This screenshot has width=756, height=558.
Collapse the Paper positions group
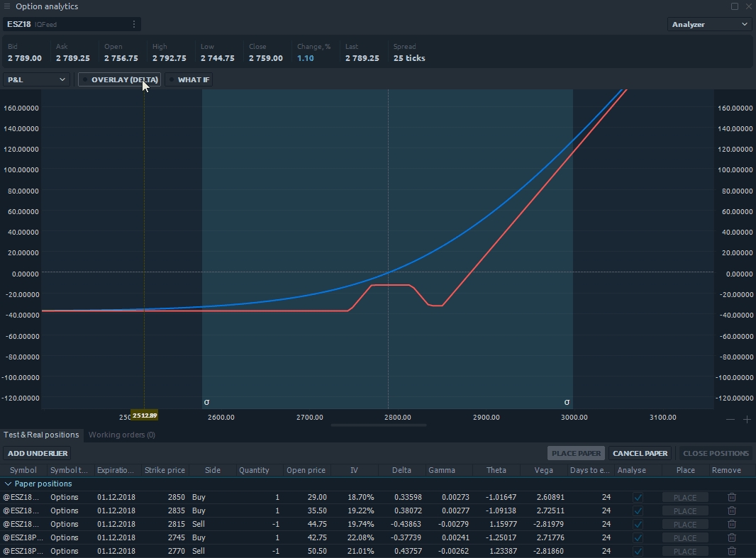pos(9,484)
